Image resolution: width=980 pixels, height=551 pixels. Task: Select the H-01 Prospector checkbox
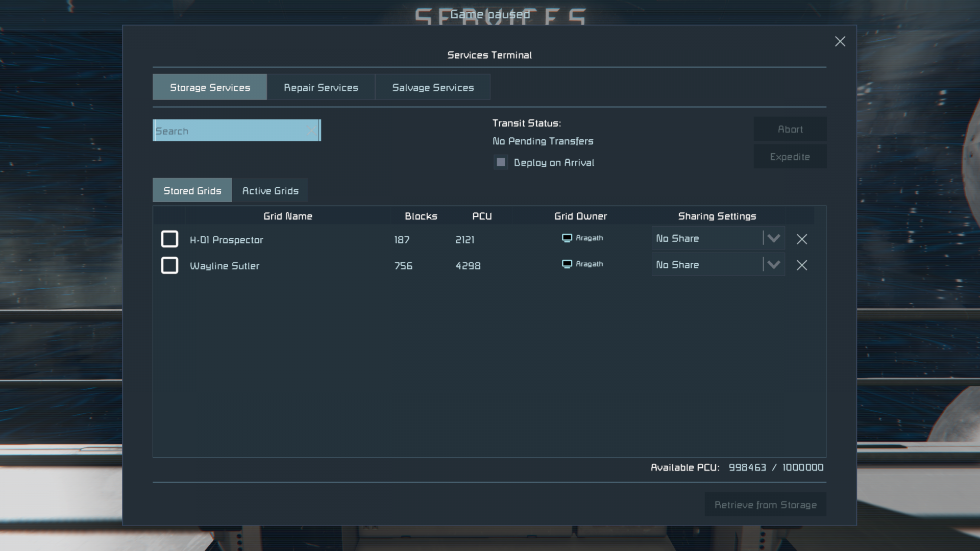[169, 239]
